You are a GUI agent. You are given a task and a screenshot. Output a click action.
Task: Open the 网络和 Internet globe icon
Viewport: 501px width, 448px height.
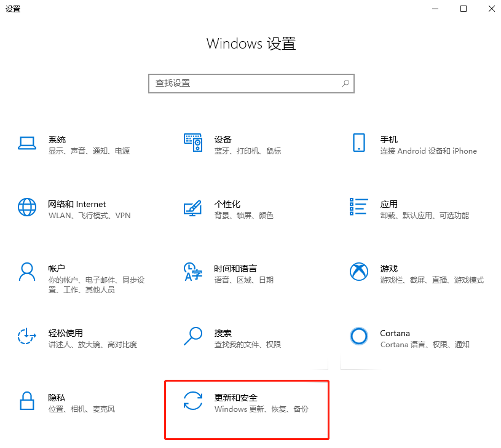27,207
